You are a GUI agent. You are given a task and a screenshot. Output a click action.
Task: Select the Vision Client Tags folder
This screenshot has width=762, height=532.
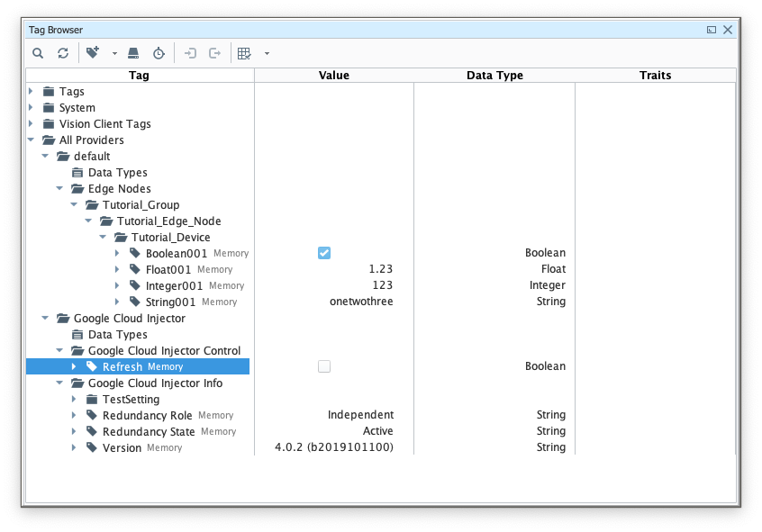[104, 123]
